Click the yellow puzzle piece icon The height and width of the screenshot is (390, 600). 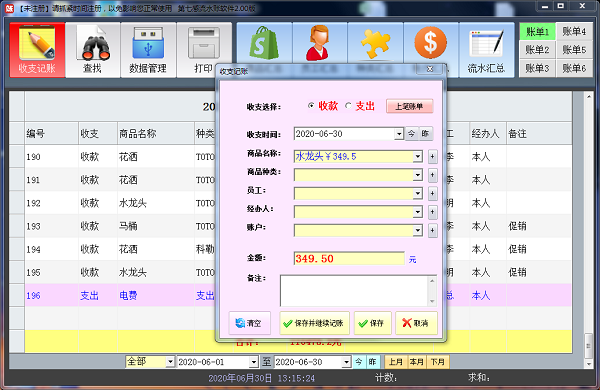tap(375, 43)
